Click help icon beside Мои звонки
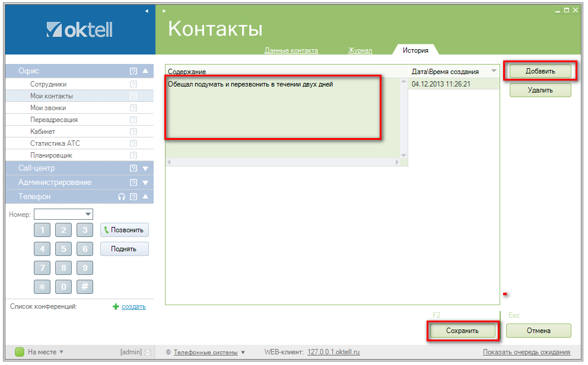The image size is (588, 365). point(134,108)
